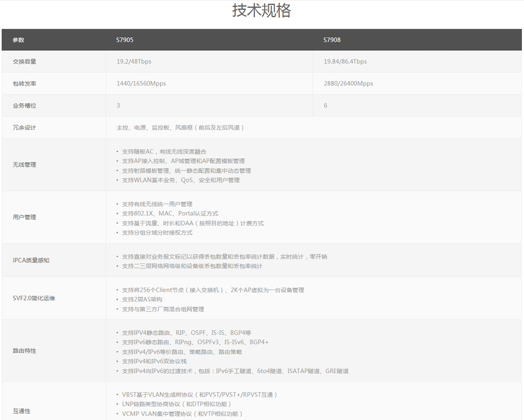Image resolution: width=524 pixels, height=420 pixels.
Task: Select the 19.84/86.4Tbps value cell
Action: (345, 61)
